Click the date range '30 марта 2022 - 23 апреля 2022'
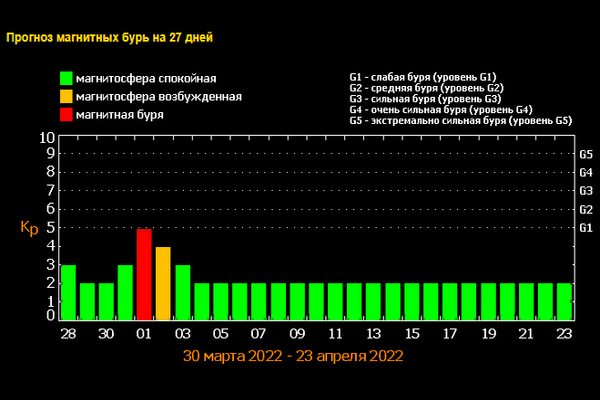This screenshot has height=400, width=600. (x=293, y=356)
